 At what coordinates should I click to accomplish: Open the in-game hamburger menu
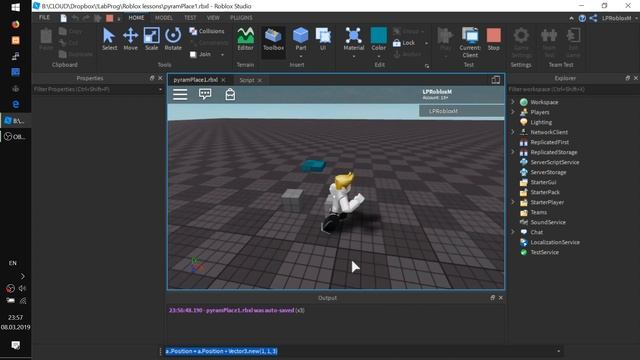tap(180, 94)
